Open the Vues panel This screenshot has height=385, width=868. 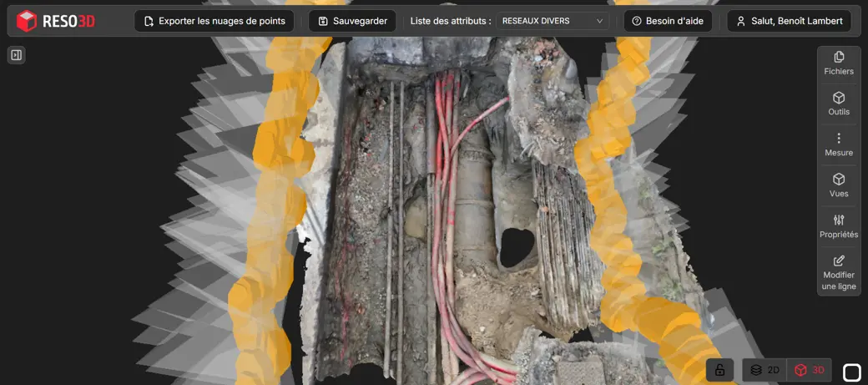[x=839, y=185]
